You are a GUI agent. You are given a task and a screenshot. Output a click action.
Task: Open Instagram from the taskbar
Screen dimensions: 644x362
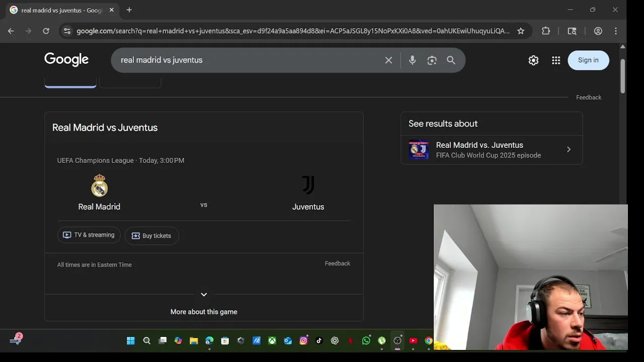(303, 341)
